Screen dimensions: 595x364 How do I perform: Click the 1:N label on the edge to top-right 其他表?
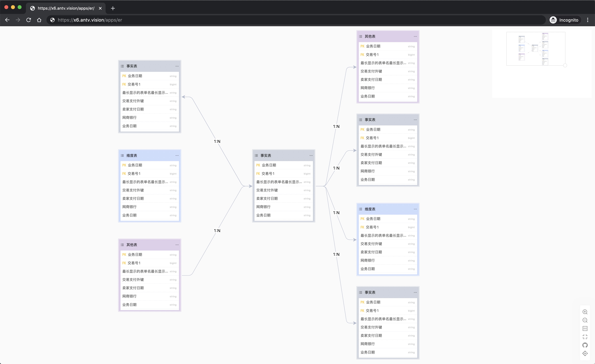tap(336, 126)
